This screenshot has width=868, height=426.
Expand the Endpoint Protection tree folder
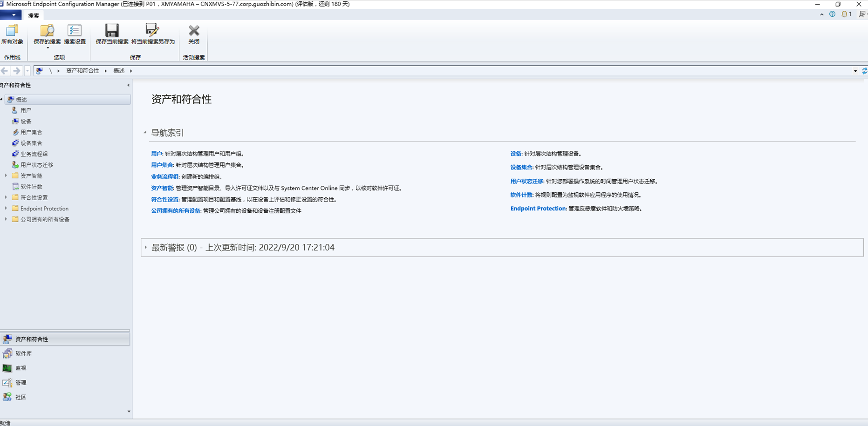click(6, 208)
